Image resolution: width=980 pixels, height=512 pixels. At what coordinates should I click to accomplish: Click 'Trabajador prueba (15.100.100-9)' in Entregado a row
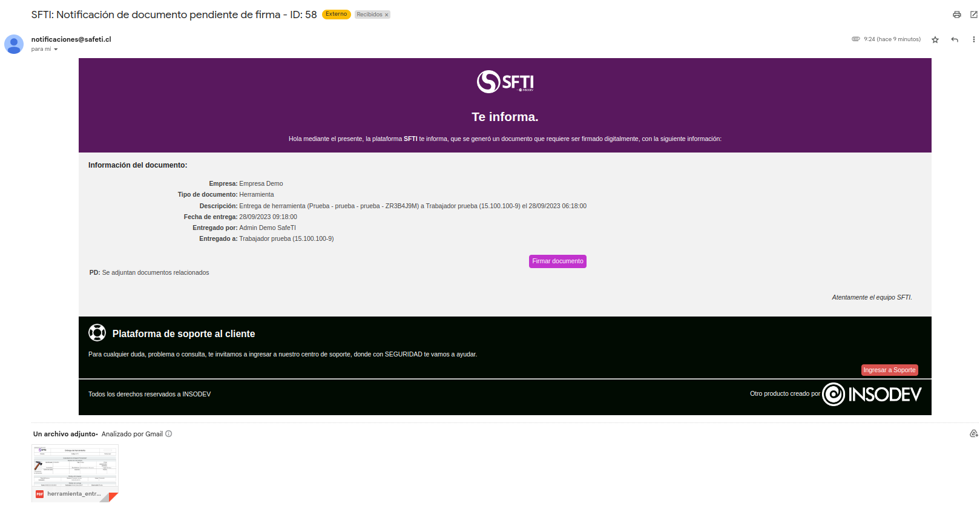(x=286, y=239)
